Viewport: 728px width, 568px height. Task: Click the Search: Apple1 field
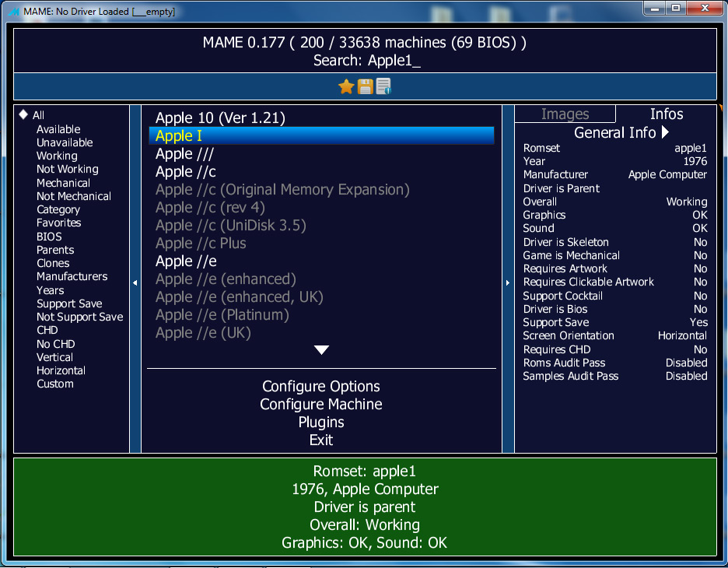pos(367,61)
